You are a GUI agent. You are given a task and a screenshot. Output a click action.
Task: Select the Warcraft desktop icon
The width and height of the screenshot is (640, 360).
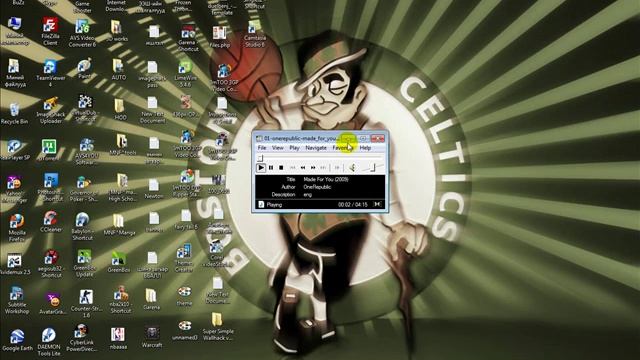pyautogui.click(x=152, y=337)
